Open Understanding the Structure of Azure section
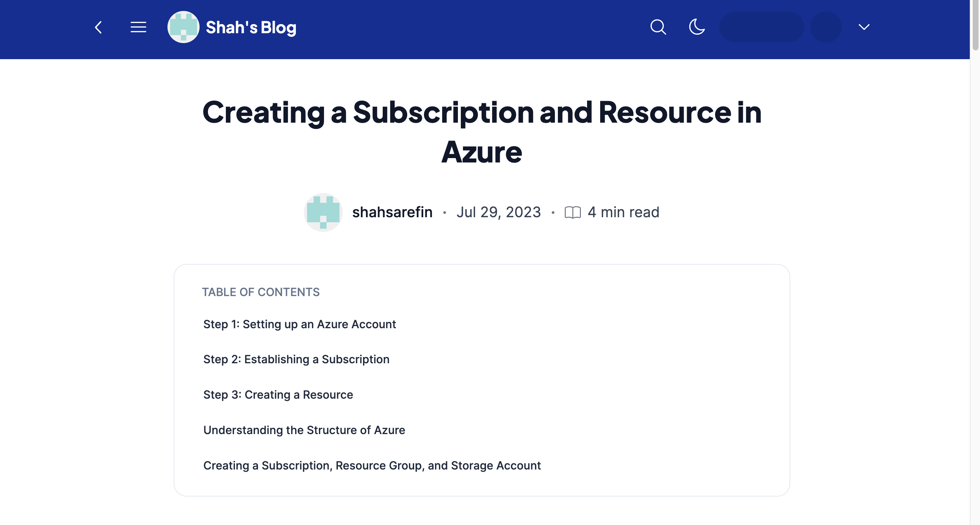This screenshot has height=525, width=980. coord(304,430)
